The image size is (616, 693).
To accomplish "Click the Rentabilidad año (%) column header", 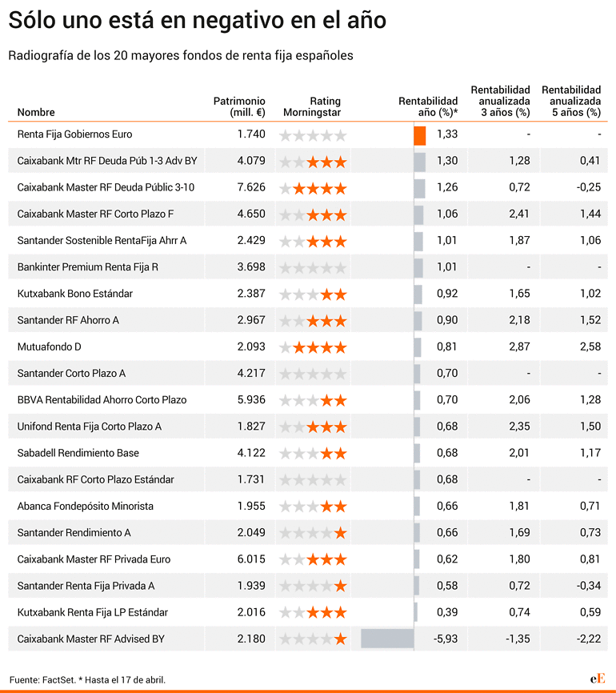I will tap(428, 106).
